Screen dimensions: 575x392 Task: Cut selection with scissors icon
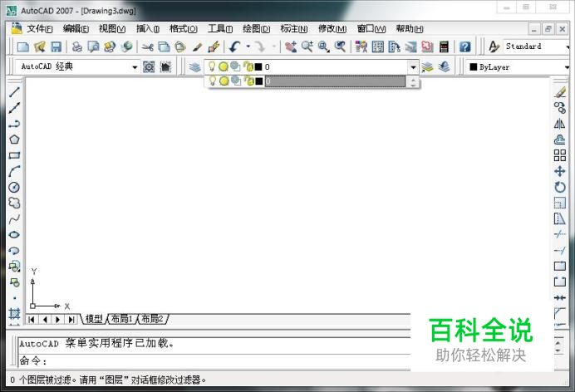click(x=147, y=47)
